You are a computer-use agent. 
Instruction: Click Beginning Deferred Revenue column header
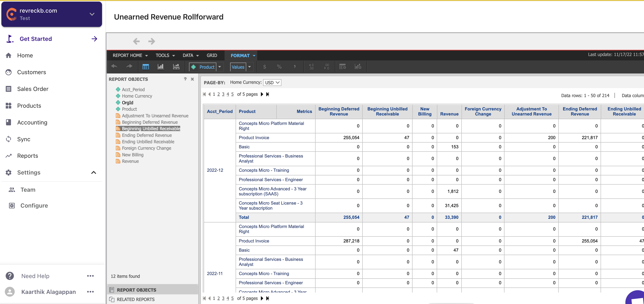tap(339, 111)
